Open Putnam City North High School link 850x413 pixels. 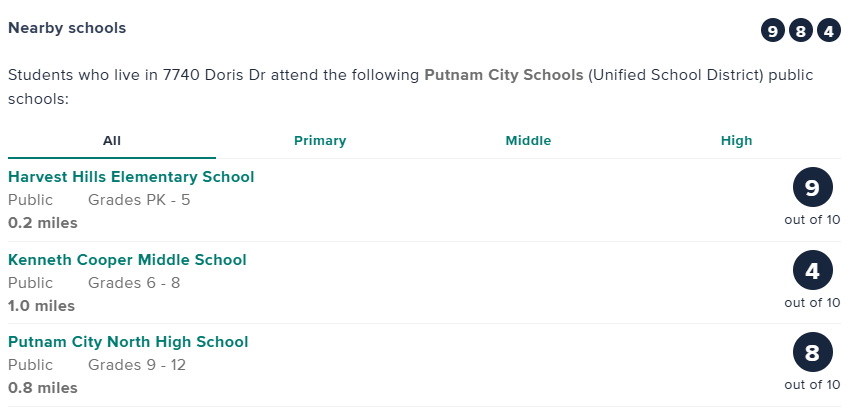click(x=128, y=342)
